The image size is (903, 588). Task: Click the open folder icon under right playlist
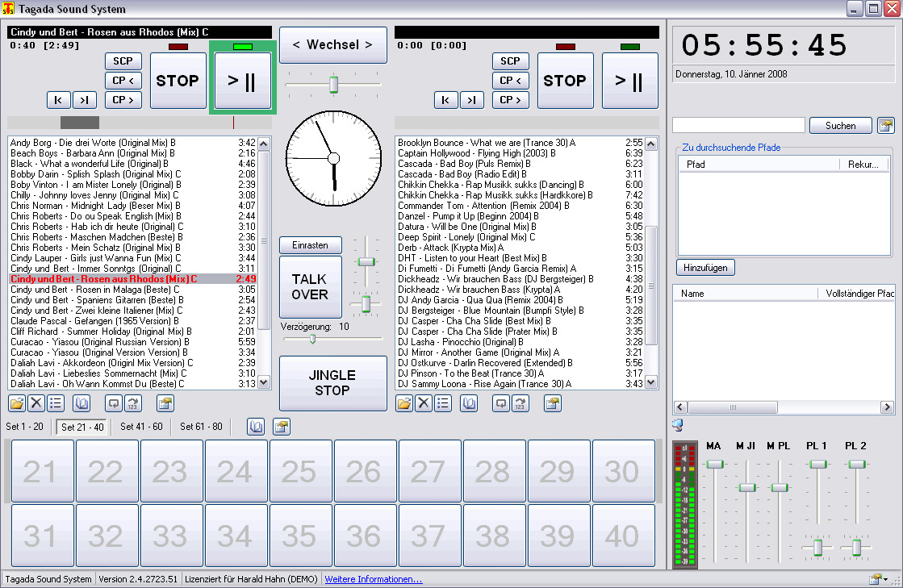pyautogui.click(x=404, y=403)
